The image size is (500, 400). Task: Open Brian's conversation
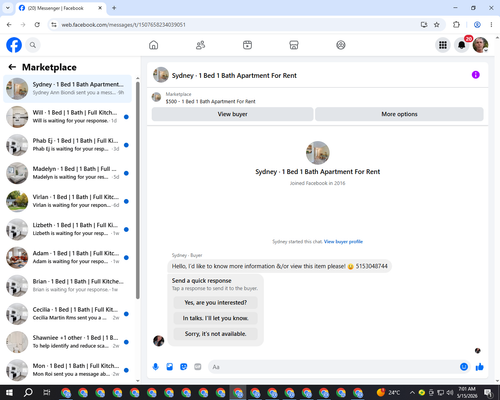point(67,286)
